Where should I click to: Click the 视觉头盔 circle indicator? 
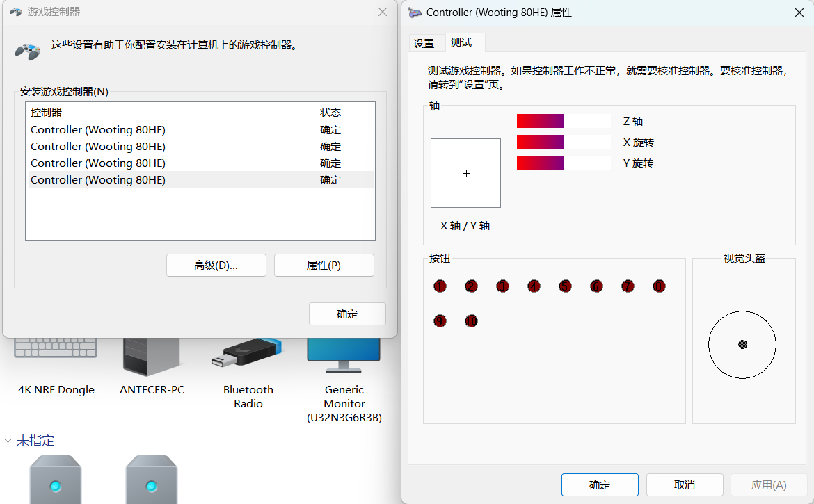[x=742, y=344]
